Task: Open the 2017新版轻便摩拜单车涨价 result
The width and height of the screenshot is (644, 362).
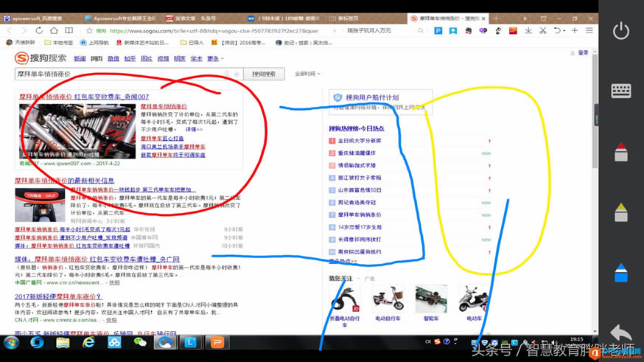Action: click(x=58, y=296)
